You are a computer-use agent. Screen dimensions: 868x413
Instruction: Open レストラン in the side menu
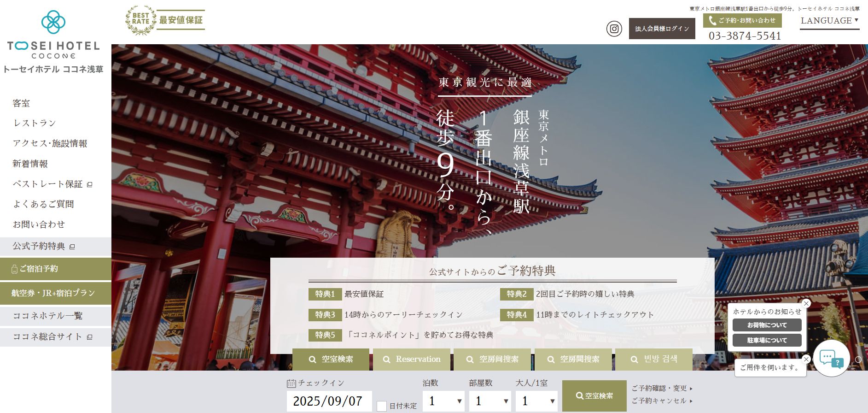coord(35,123)
